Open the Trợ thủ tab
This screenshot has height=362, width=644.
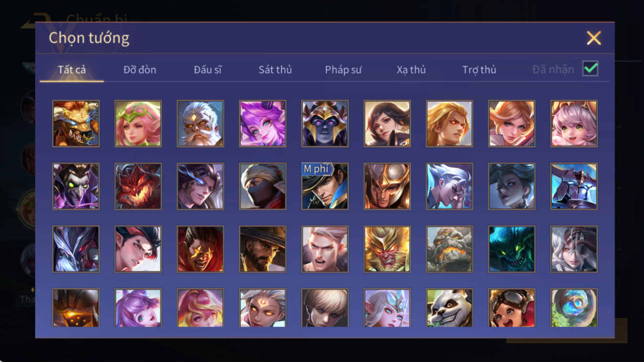click(x=479, y=70)
